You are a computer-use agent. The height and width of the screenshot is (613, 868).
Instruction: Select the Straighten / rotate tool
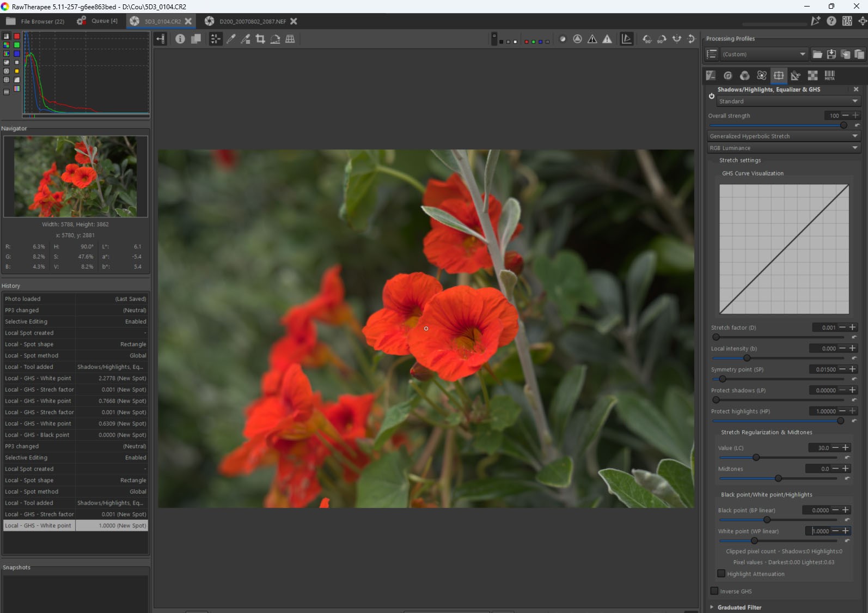pos(276,39)
